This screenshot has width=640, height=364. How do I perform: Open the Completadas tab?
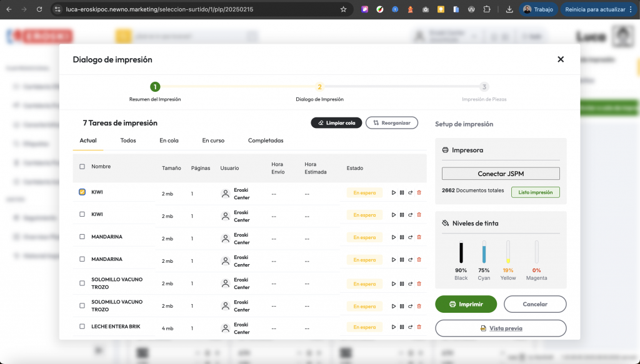(266, 140)
